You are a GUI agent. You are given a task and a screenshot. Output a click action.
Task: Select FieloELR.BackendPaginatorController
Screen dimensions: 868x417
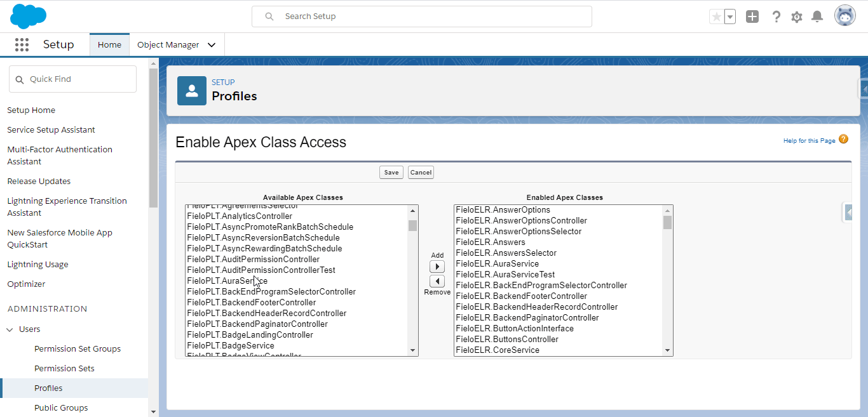[527, 318]
